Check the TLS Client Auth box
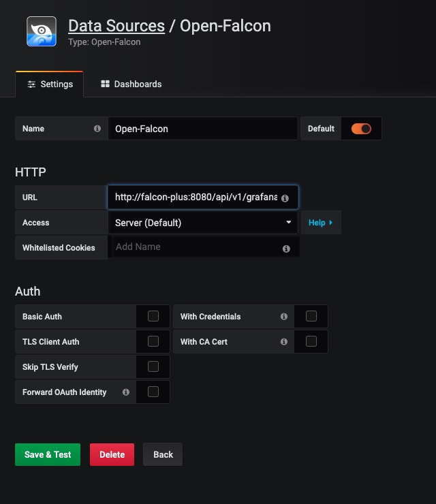 pos(153,341)
